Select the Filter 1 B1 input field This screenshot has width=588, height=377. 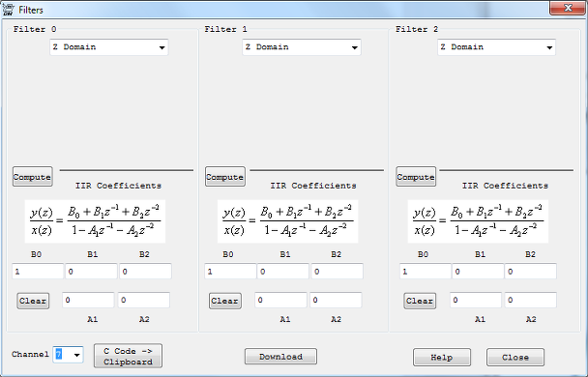point(283,271)
